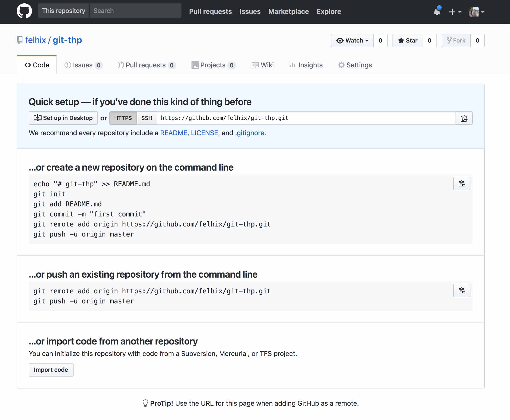This screenshot has width=510, height=420.
Task: Click the This repository search scope
Action: tap(64, 11)
